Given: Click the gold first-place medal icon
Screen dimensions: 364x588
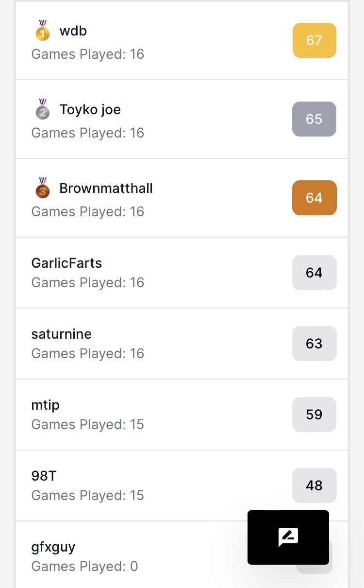Looking at the screenshot, I should [43, 31].
